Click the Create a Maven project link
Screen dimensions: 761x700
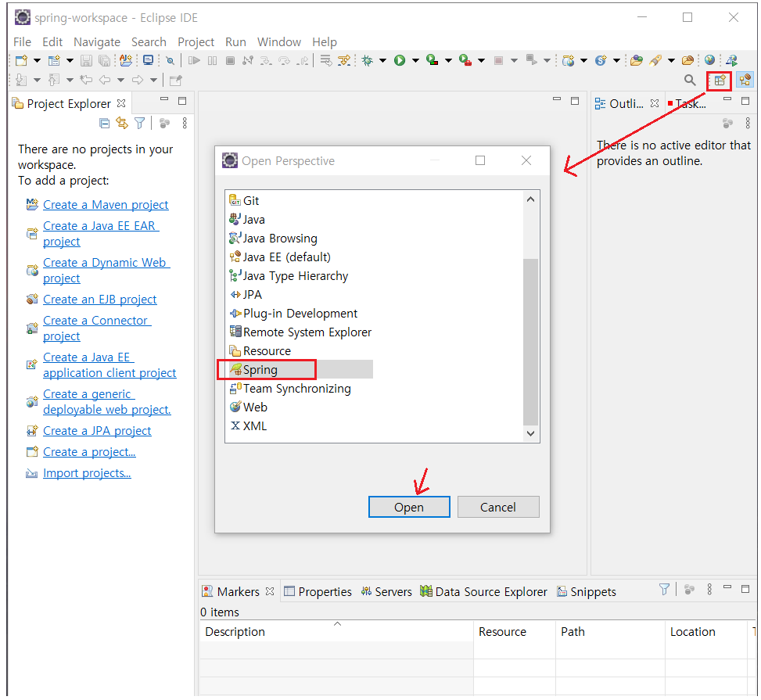pyautogui.click(x=106, y=205)
